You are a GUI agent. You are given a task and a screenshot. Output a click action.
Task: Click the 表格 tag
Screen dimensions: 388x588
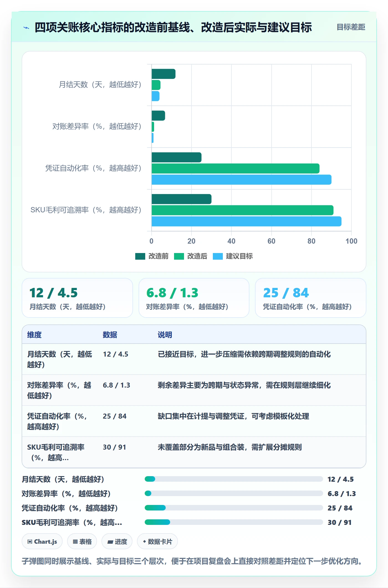(82, 541)
